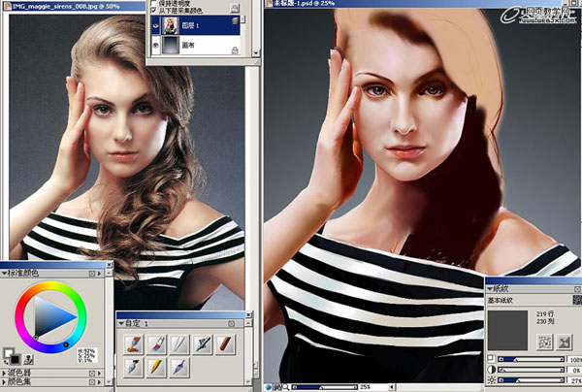This screenshot has width=582, height=392.
Task: Click the paper contrast 0% value field
Action: coord(574,370)
